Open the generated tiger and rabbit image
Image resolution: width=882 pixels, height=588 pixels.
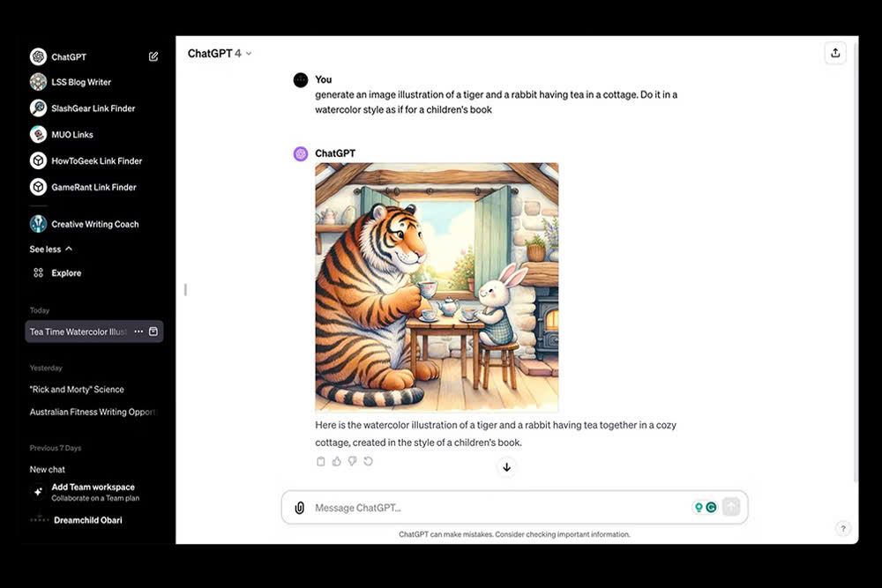437,287
